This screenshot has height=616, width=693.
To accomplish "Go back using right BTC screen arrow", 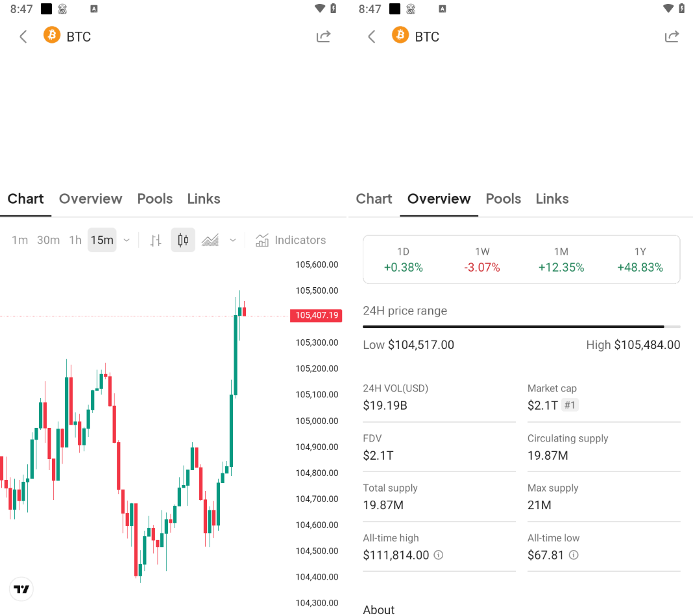I will [x=372, y=37].
